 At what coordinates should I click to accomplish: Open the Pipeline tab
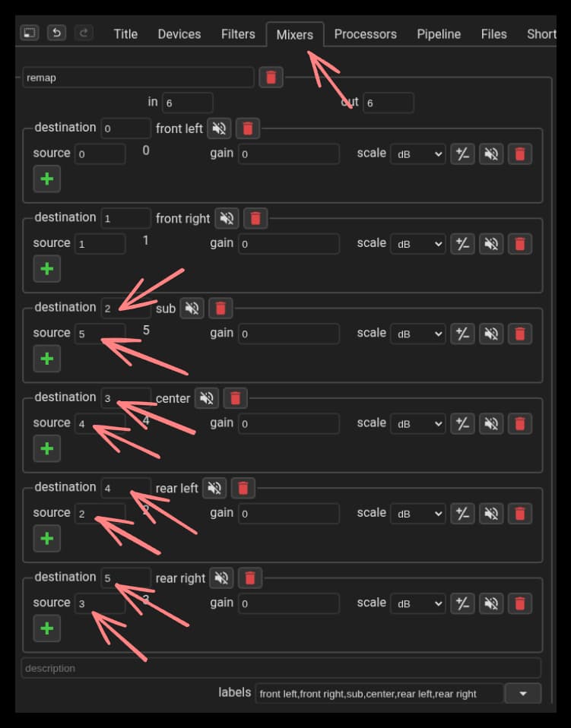tap(439, 34)
